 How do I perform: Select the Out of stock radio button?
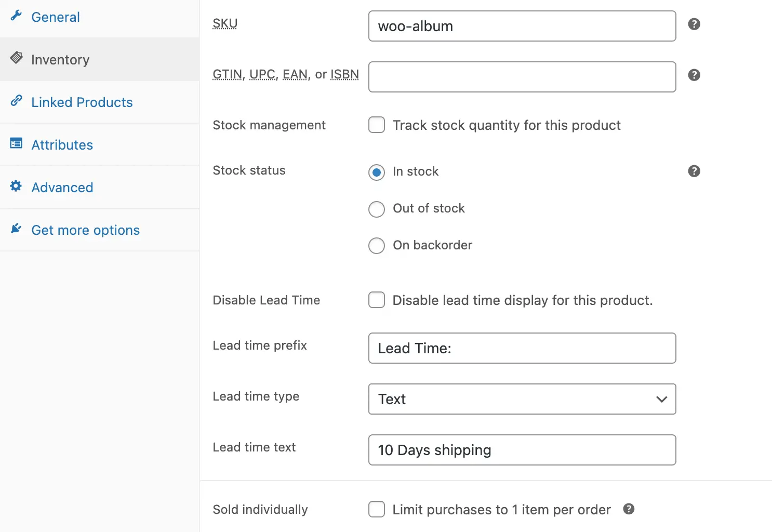[377, 209]
